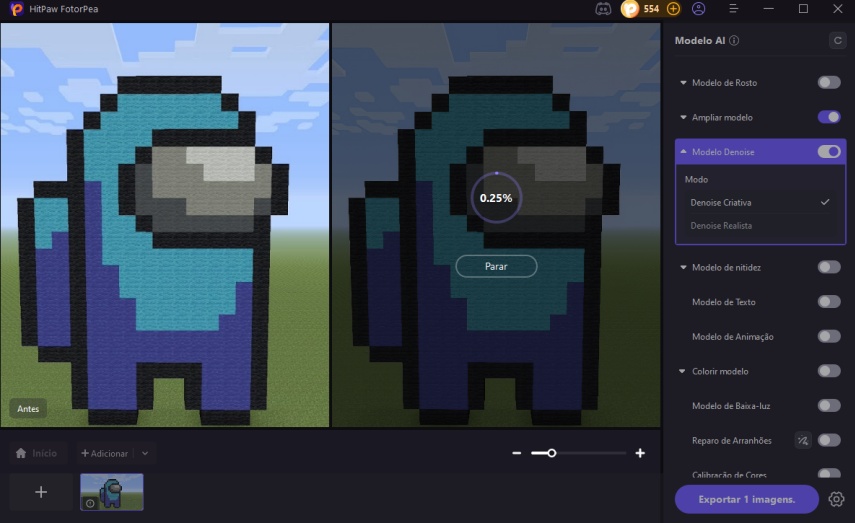
Task: Click the Antes label on preview
Action: pyautogui.click(x=28, y=408)
